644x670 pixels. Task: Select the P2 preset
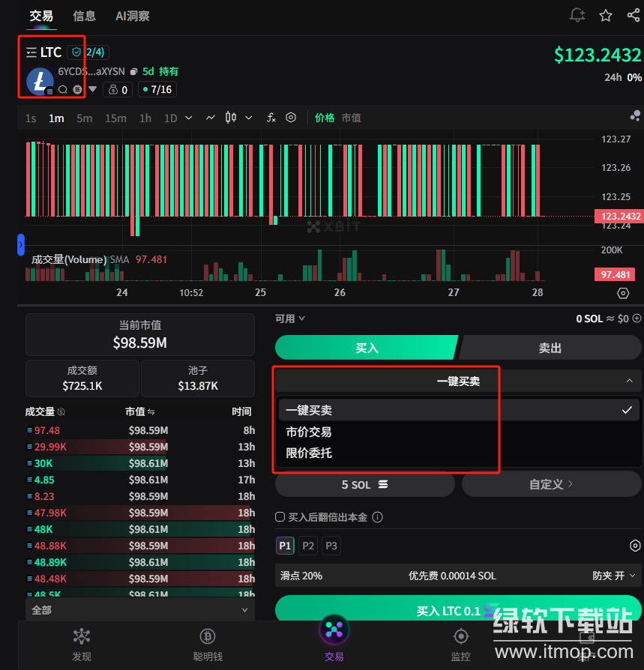tap(308, 546)
